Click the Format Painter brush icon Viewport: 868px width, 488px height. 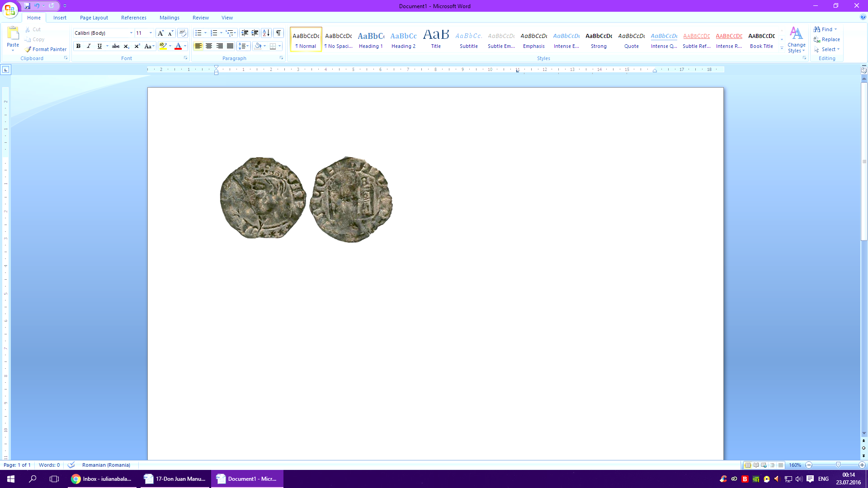[x=28, y=49]
